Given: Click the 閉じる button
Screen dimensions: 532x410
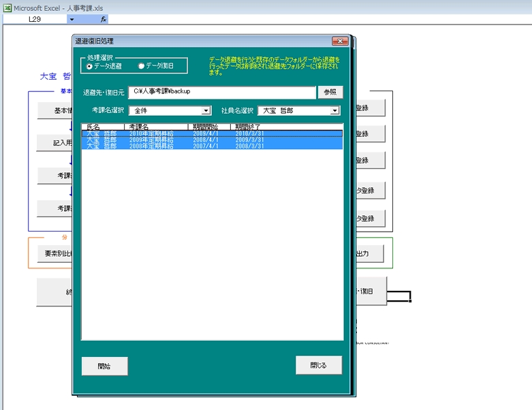Looking at the screenshot, I should [319, 365].
